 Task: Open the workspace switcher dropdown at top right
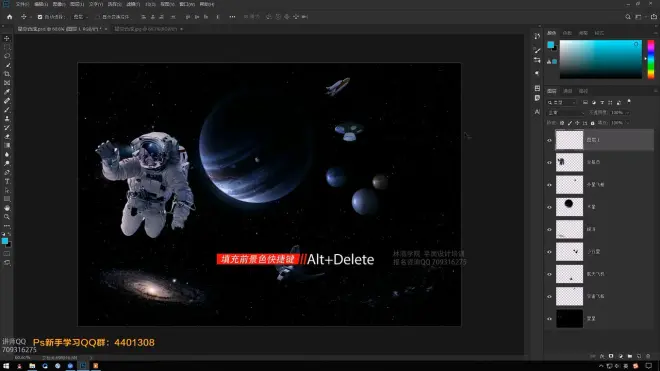(x=640, y=17)
